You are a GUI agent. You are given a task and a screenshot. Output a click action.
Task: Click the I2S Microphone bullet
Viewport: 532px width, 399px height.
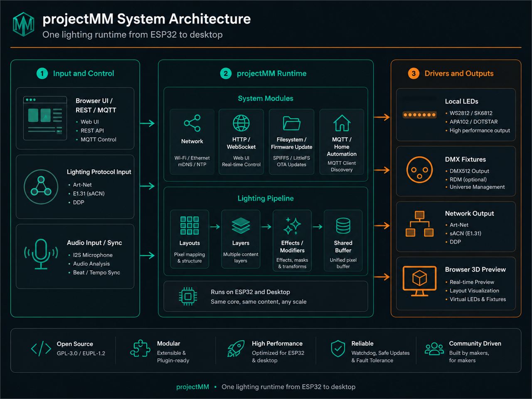tap(93, 255)
